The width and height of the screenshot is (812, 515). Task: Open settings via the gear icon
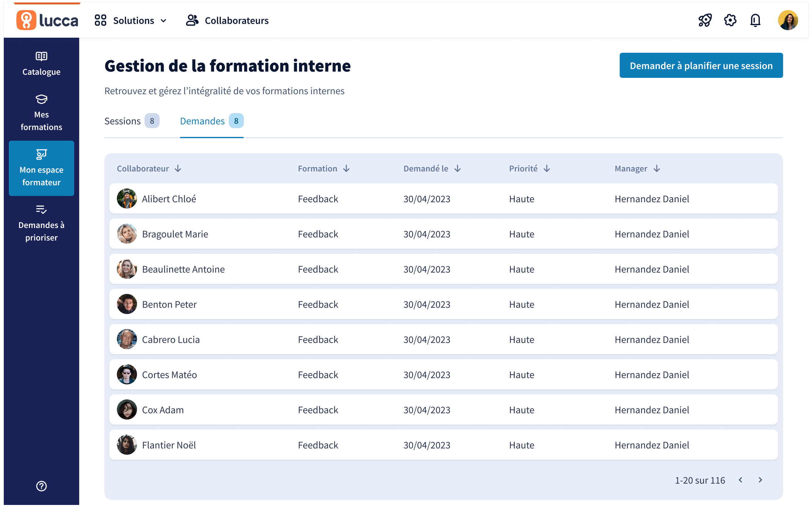(x=730, y=20)
